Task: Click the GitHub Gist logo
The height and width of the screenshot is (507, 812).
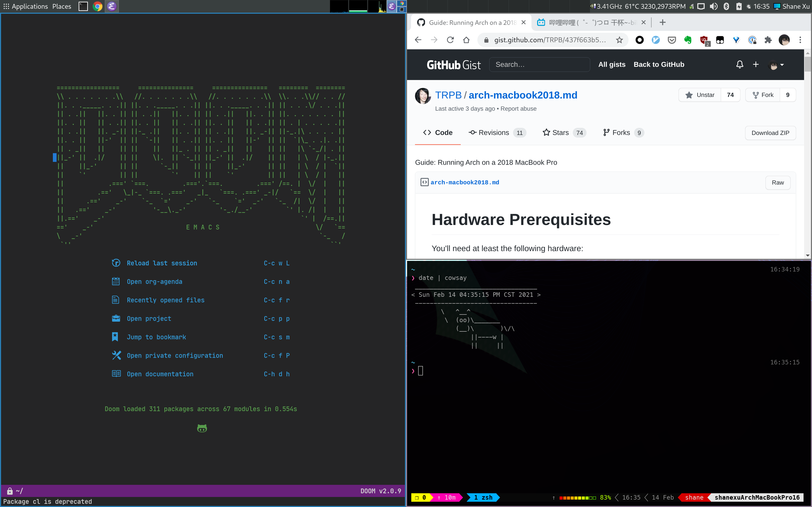Action: click(x=454, y=64)
